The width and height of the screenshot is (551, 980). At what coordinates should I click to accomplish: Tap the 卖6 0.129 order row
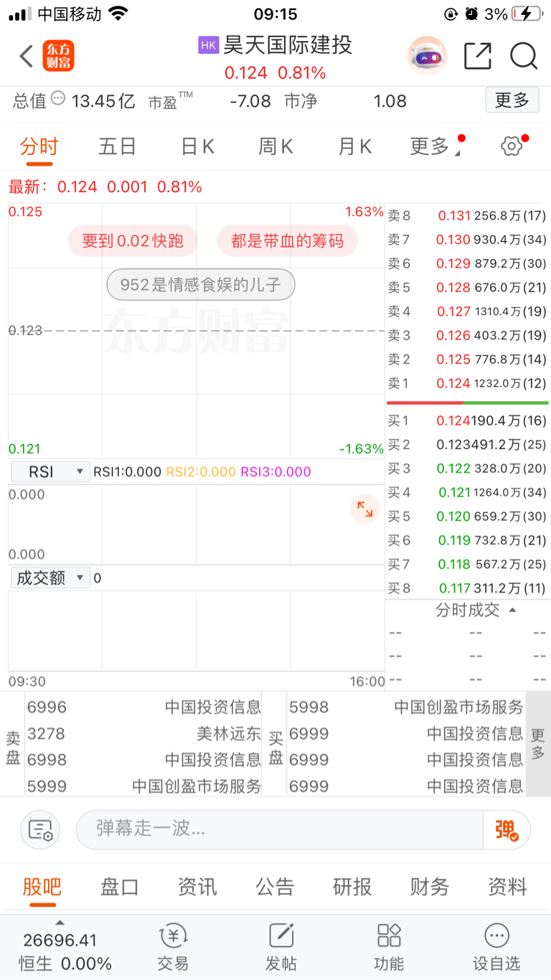tap(467, 263)
